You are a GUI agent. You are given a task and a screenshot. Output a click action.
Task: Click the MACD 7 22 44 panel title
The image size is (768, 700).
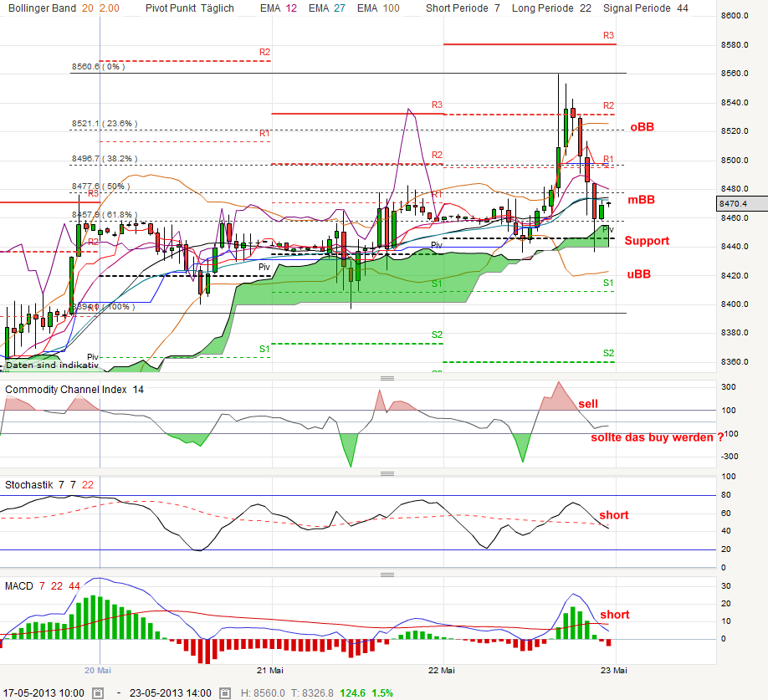[x=42, y=586]
